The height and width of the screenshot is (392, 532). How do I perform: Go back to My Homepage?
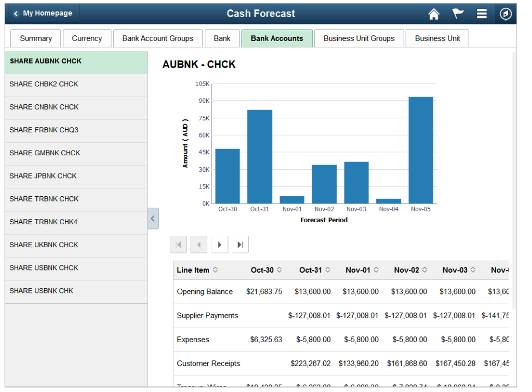click(44, 13)
